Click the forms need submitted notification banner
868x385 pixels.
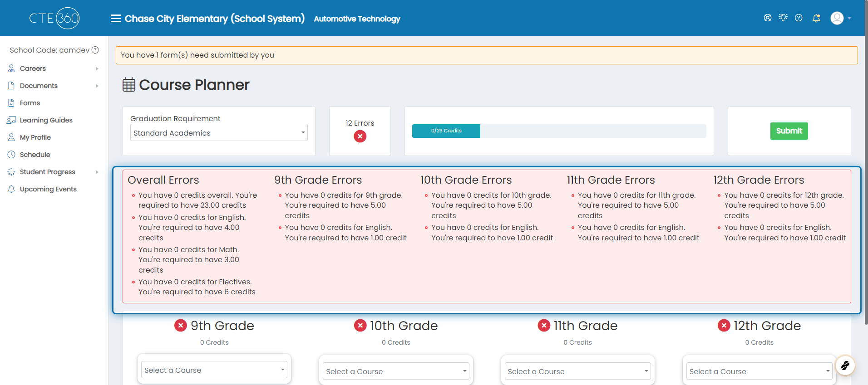click(x=487, y=55)
